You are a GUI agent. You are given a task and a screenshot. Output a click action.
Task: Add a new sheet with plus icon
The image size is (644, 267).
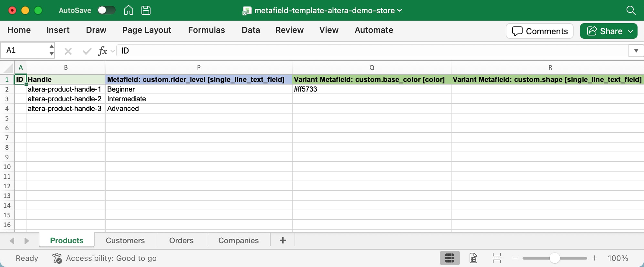(x=283, y=240)
